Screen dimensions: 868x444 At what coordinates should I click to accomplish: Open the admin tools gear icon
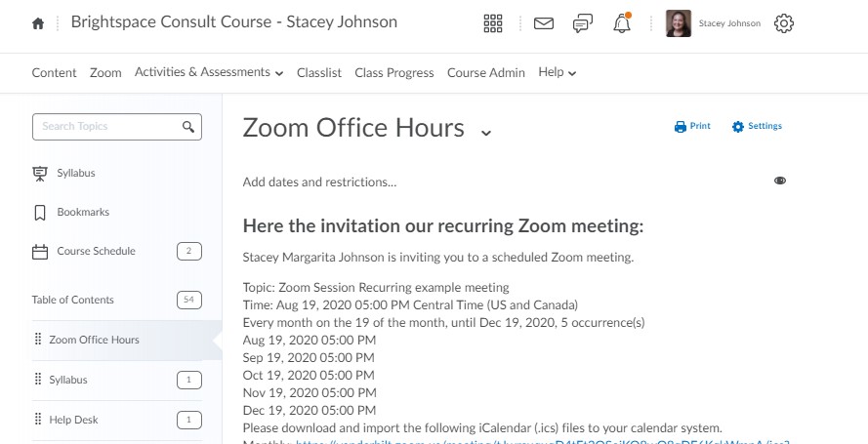[x=783, y=23]
